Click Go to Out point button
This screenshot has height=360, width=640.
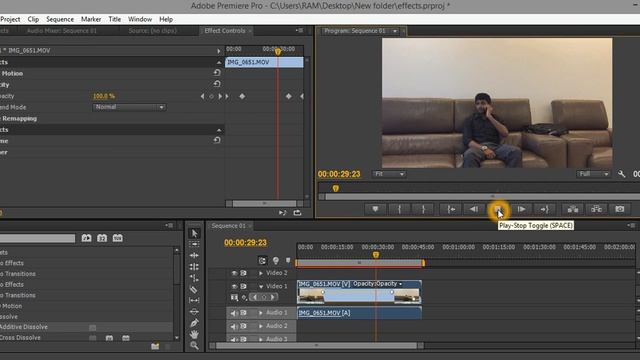tap(544, 209)
